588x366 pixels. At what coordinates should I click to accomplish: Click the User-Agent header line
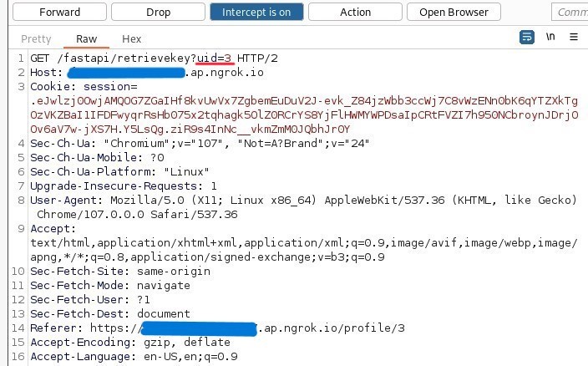(301, 200)
